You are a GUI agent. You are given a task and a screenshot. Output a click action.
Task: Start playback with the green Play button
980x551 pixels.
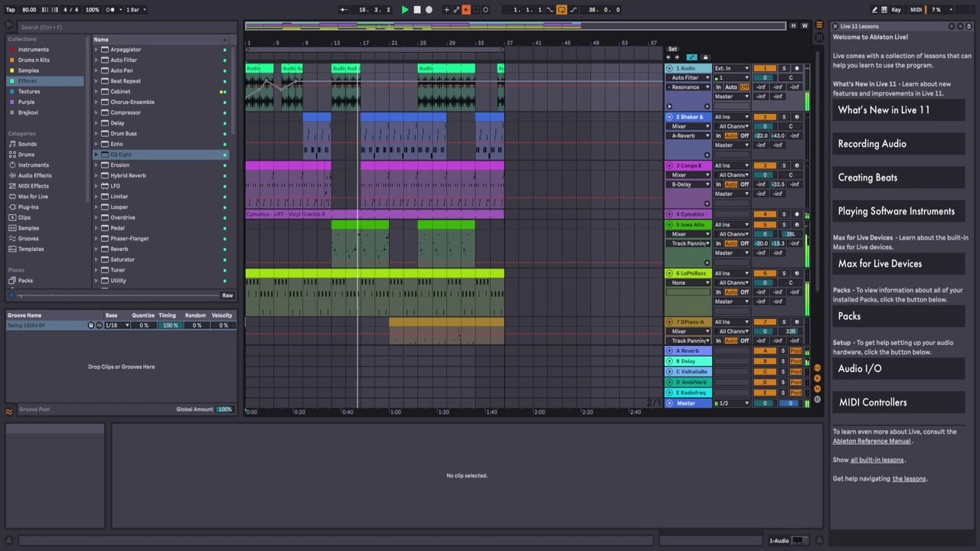[x=405, y=10]
